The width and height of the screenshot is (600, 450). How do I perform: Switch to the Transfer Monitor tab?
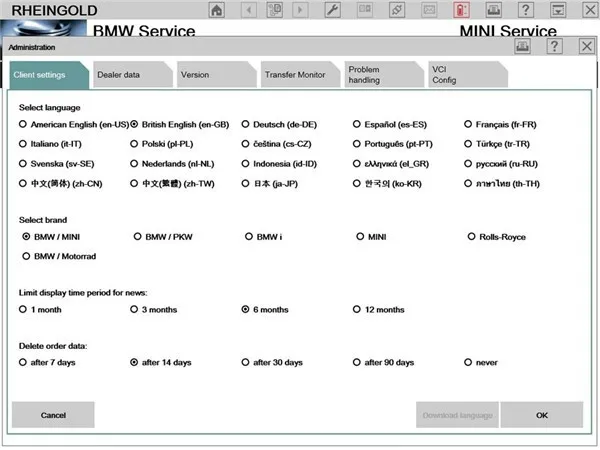point(300,75)
